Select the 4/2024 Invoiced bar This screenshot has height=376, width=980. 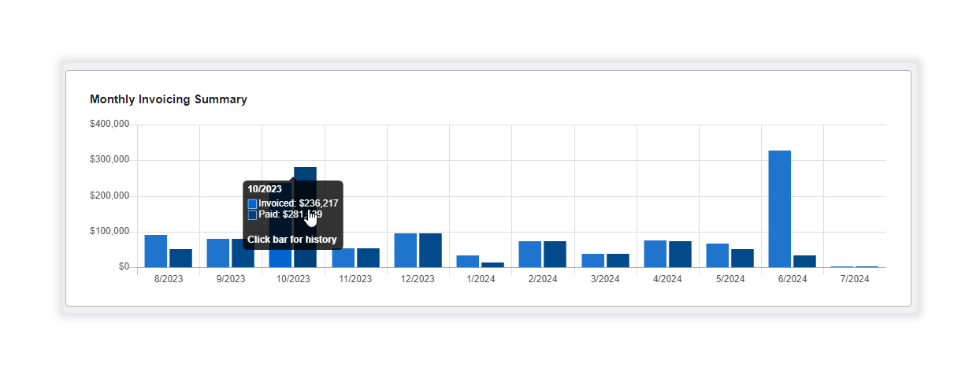click(x=655, y=254)
